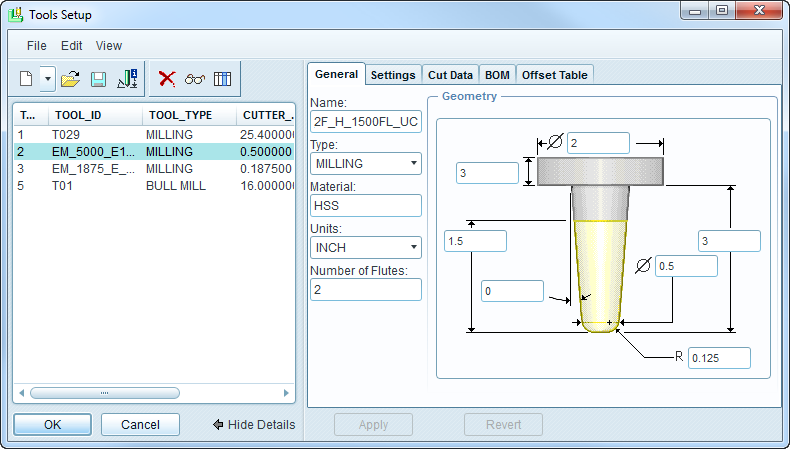The height and width of the screenshot is (449, 790).
Task: Click the Number of Flutes field
Action: tap(366, 290)
